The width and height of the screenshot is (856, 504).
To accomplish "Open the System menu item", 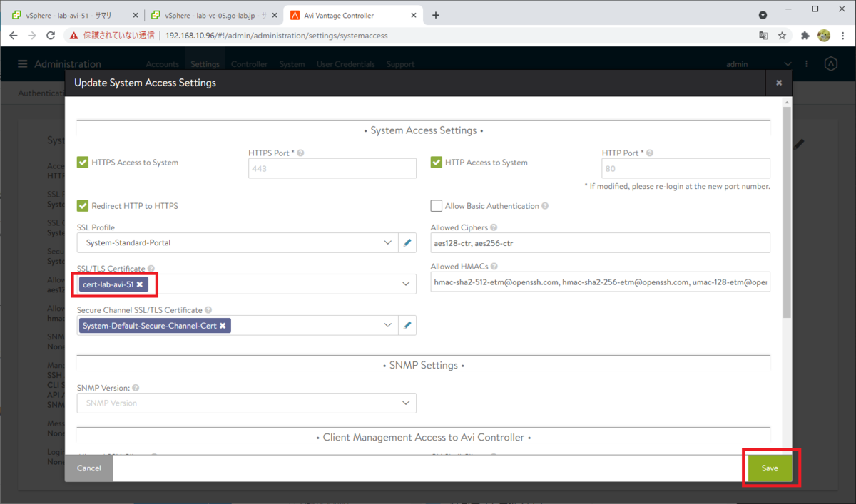I will click(292, 64).
